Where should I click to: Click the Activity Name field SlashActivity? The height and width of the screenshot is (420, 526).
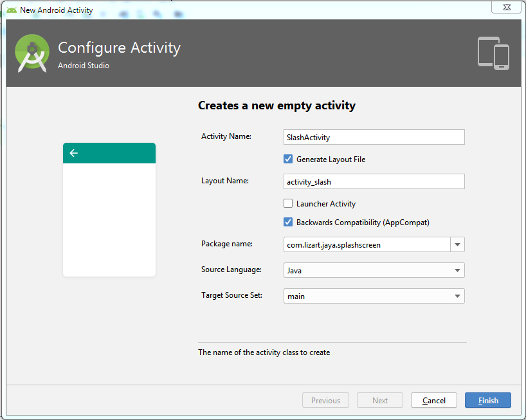pyautogui.click(x=374, y=137)
